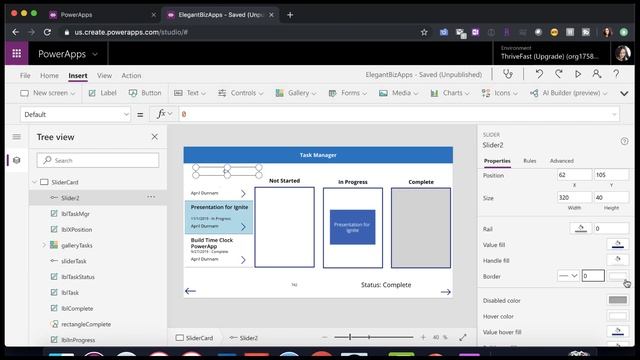Image resolution: width=640 pixels, height=360 pixels.
Task: Open the Rules tab
Action: [529, 161]
